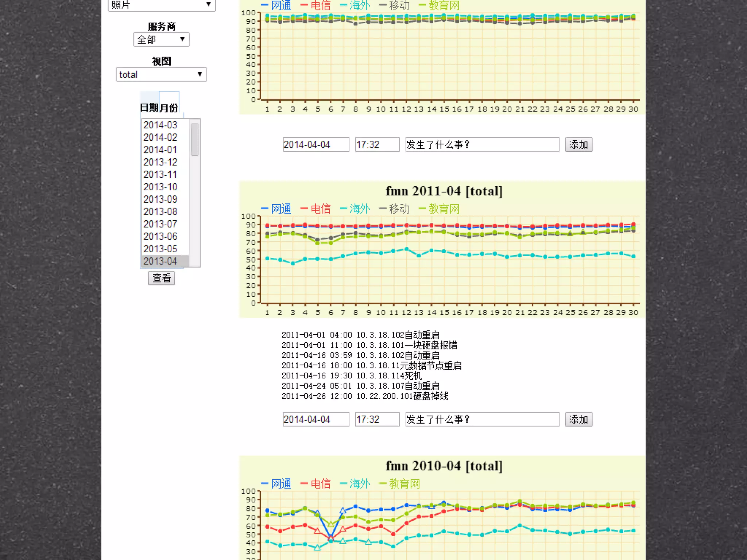Open the 视图 dropdown showing total
The width and height of the screenshot is (747, 560).
161,74
